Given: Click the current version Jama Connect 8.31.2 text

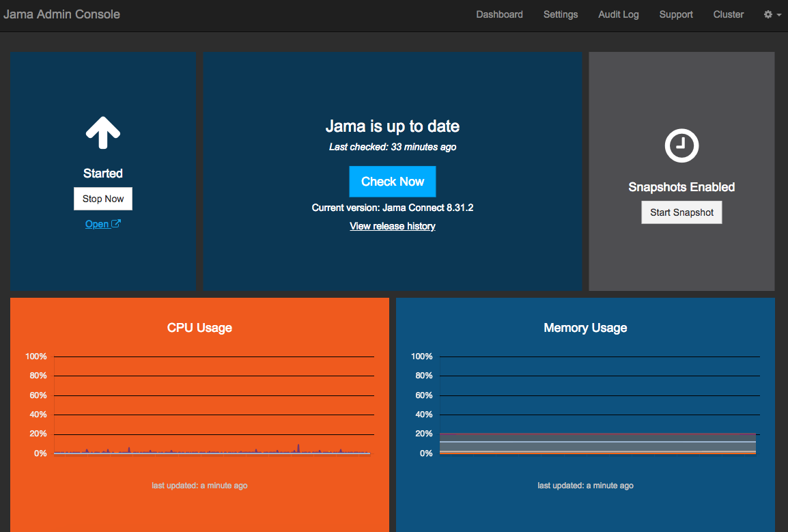Looking at the screenshot, I should coord(393,208).
